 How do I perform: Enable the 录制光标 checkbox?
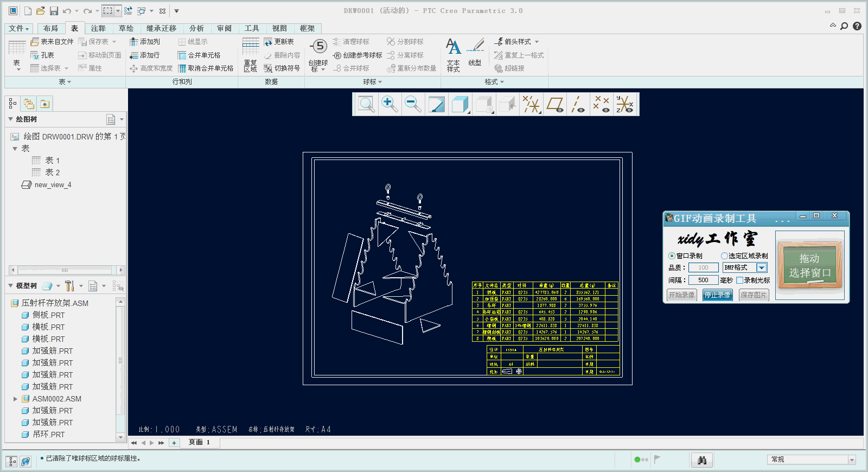pos(739,280)
